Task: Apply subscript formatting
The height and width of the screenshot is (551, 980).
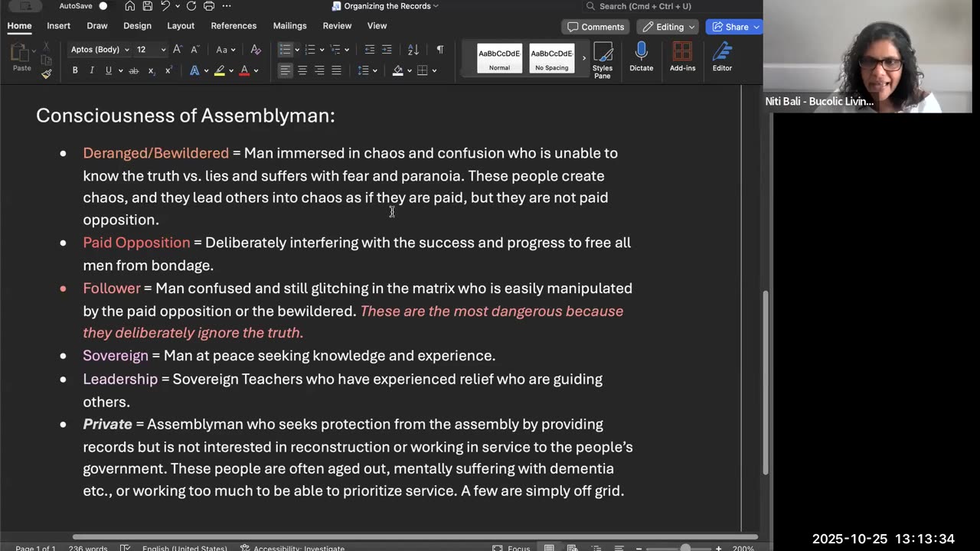Action: (151, 70)
